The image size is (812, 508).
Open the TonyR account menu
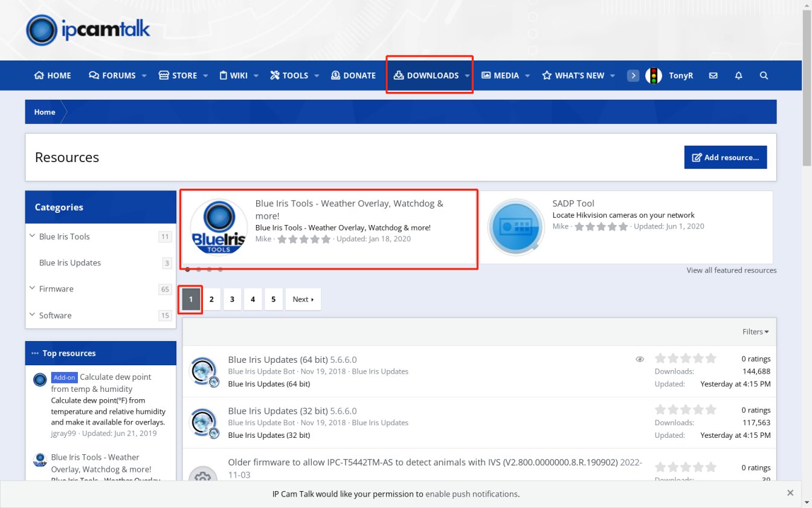(681, 76)
